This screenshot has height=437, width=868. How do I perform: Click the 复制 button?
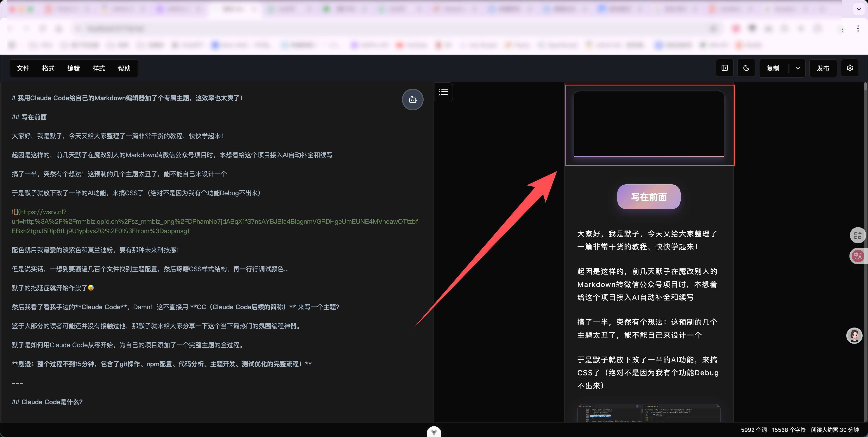[773, 69]
